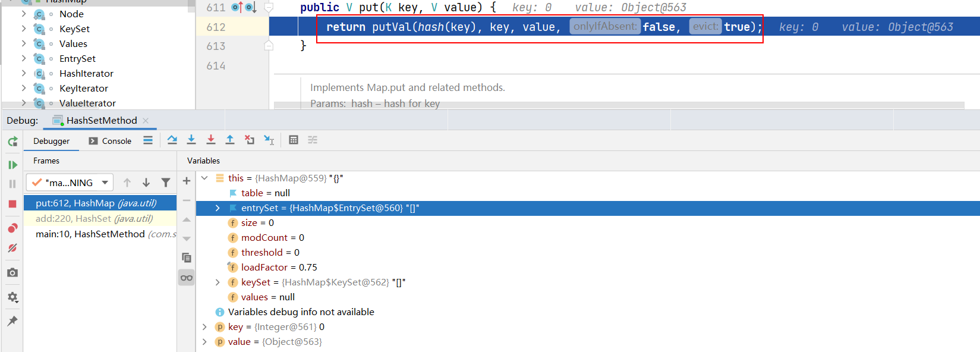Pause the running program

12,184
